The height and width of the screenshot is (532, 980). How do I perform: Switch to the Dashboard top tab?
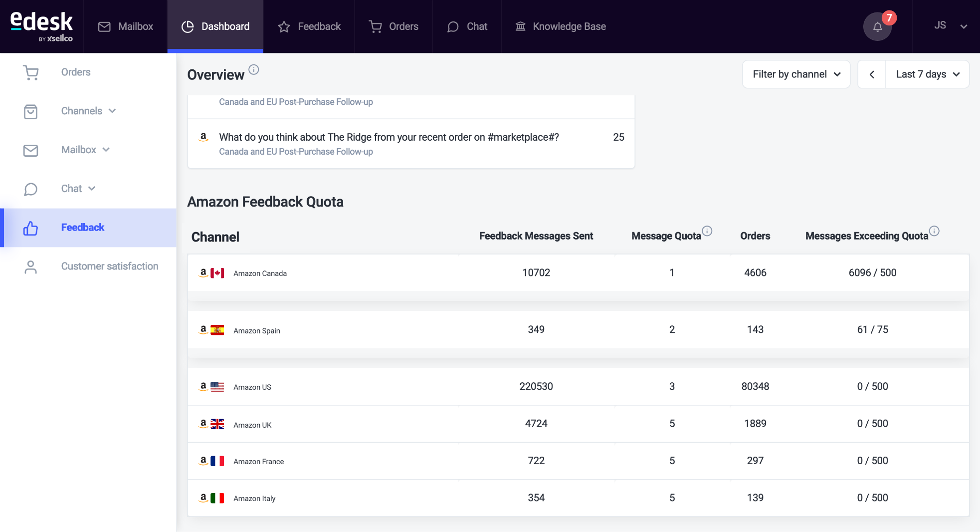point(215,26)
